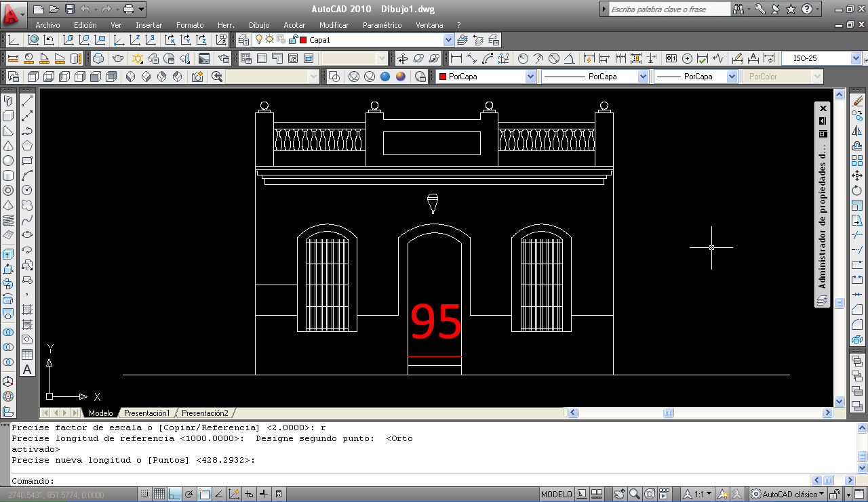Open the Modificar menu
The image size is (868, 502).
click(334, 25)
